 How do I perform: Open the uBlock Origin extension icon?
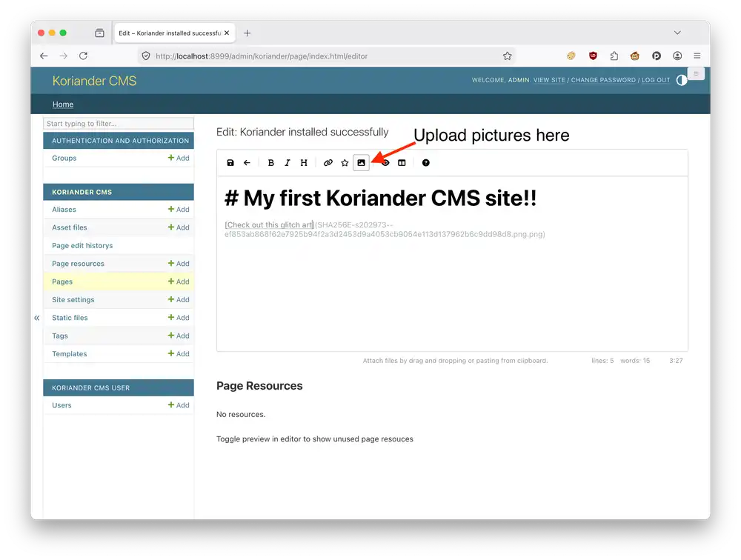[593, 56]
